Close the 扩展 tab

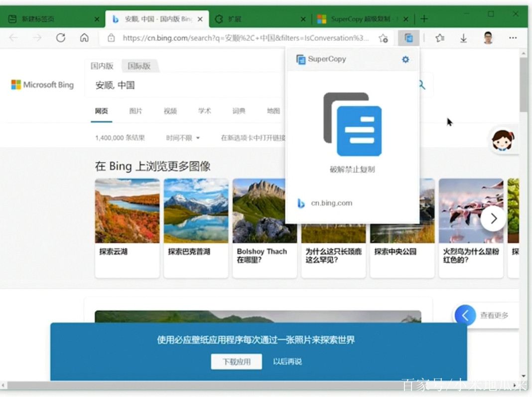point(303,19)
